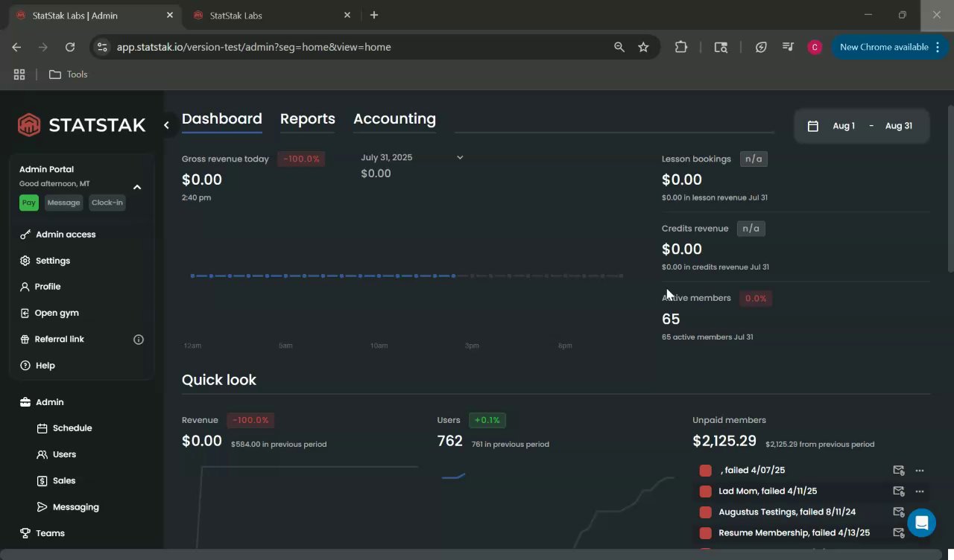Screen dimensions: 954x560
Task: Select the Admin section briefcase icon
Action: pos(25,402)
